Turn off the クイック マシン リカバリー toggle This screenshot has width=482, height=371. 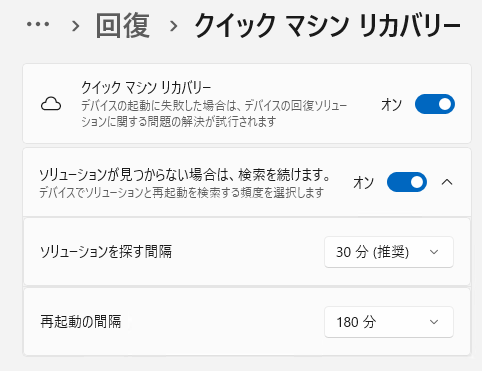coord(435,104)
